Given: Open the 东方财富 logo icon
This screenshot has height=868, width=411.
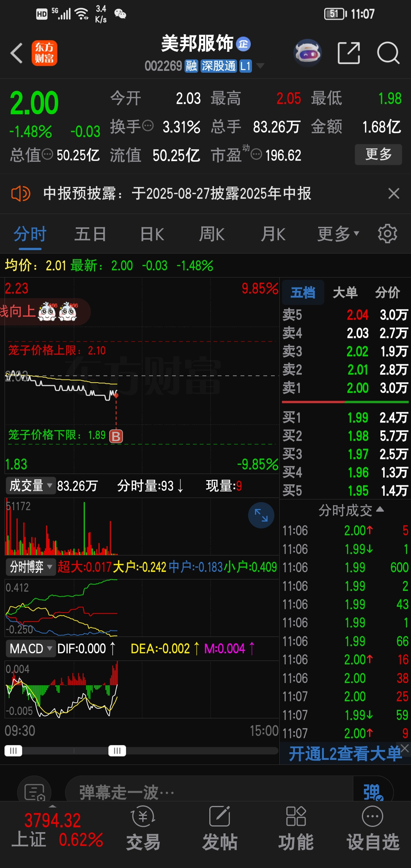Looking at the screenshot, I should click(x=44, y=53).
